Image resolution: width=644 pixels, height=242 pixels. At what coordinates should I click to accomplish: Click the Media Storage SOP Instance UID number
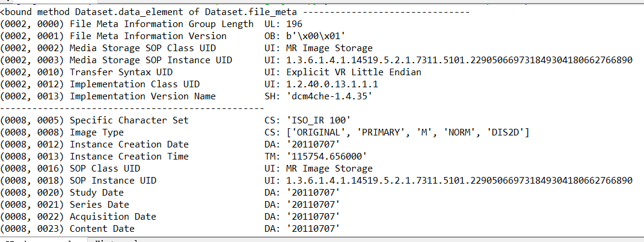459,60
